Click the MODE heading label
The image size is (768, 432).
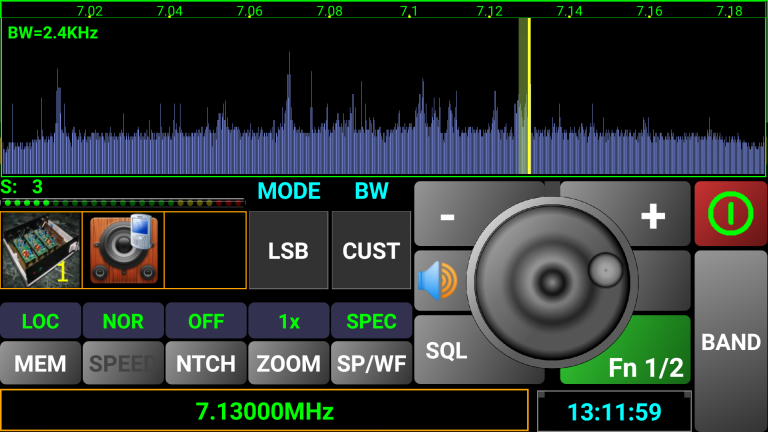pyautogui.click(x=289, y=191)
